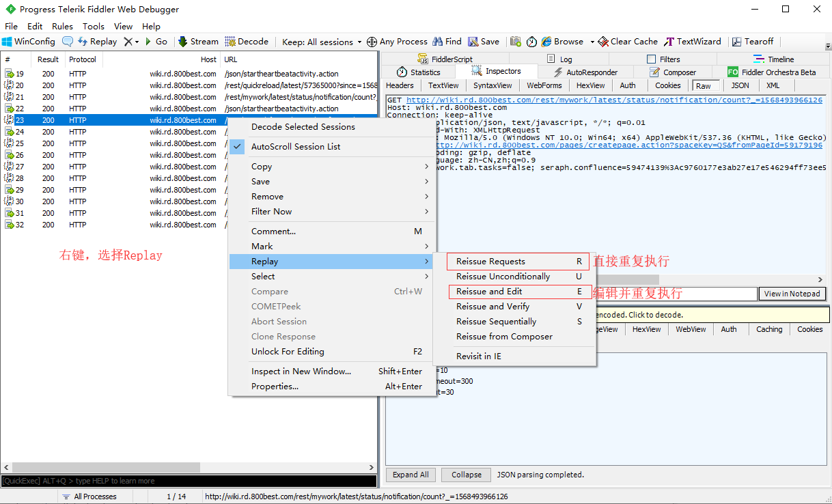832x504 pixels.
Task: Select the request WebForms inspector tab
Action: coord(544,85)
